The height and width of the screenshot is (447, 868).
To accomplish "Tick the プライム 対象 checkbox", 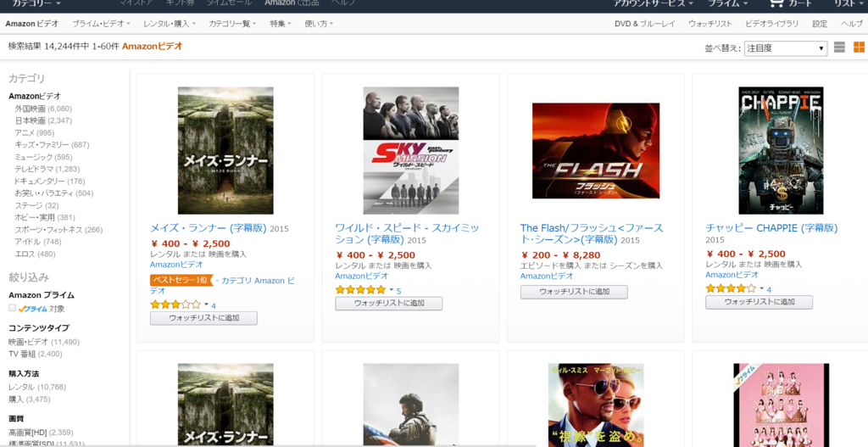I will (12, 308).
